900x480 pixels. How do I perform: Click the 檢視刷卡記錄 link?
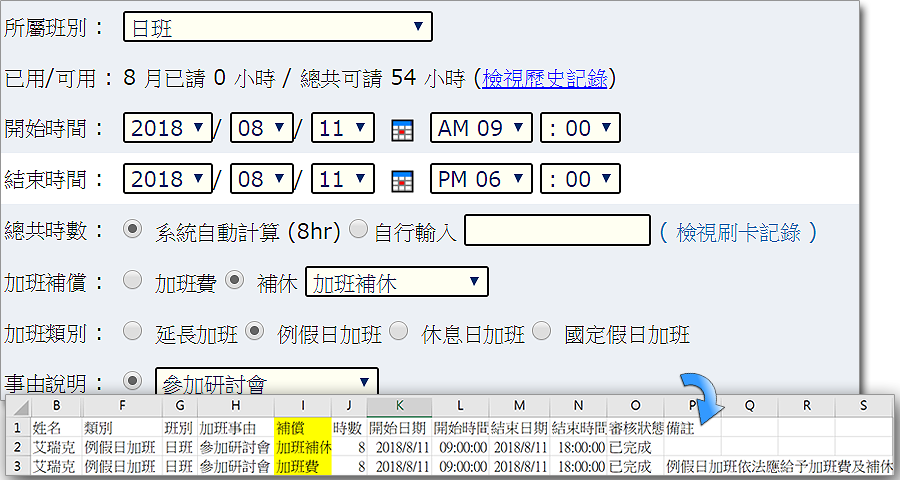pos(738,232)
